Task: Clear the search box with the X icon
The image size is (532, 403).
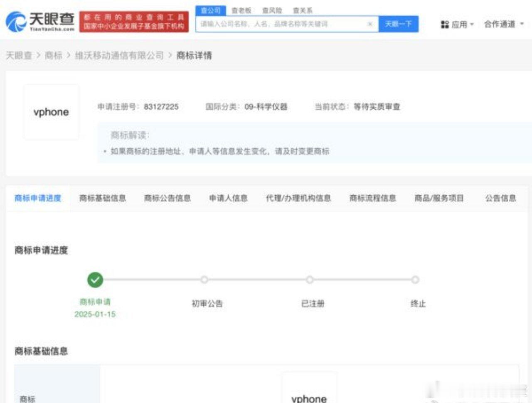Action: tap(370, 24)
